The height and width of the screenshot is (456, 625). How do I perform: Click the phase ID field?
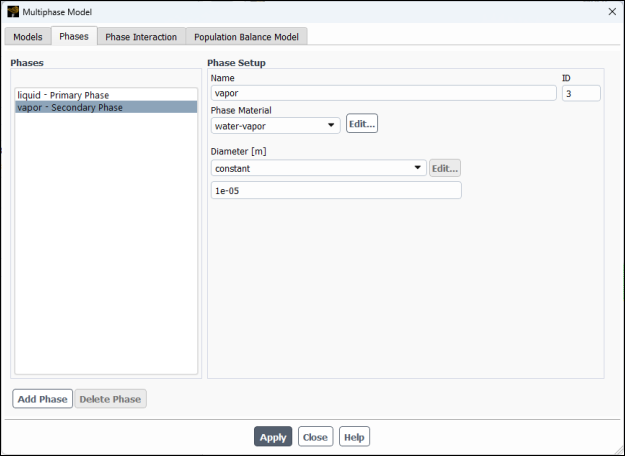tap(581, 93)
